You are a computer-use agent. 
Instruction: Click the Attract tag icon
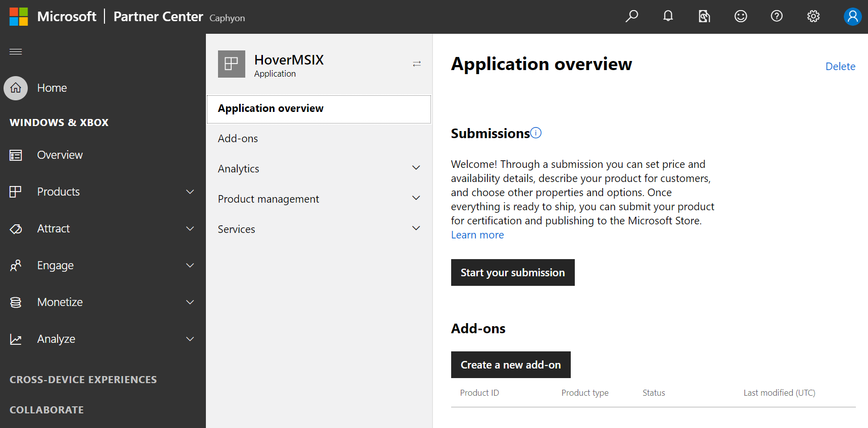(16, 229)
